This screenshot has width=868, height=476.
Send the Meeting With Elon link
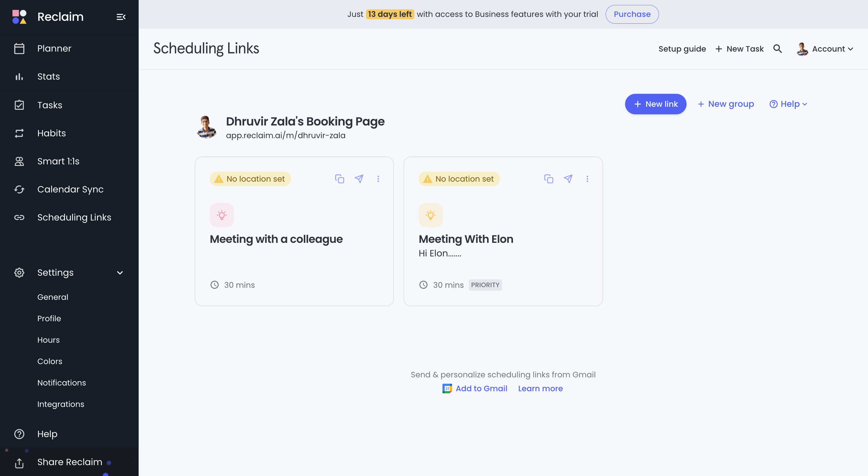tap(568, 179)
